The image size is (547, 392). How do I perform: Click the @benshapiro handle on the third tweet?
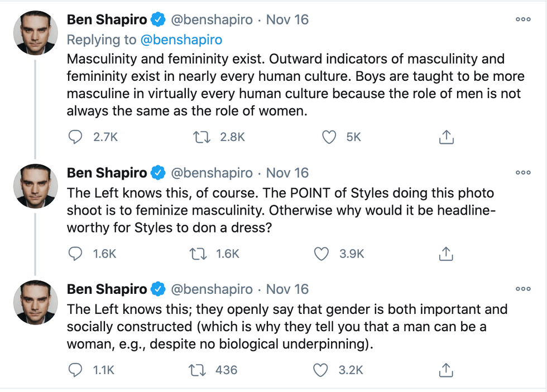(211, 289)
